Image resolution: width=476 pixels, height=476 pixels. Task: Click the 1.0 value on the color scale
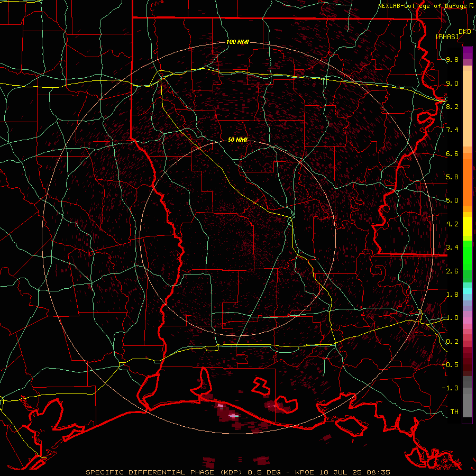click(x=452, y=318)
